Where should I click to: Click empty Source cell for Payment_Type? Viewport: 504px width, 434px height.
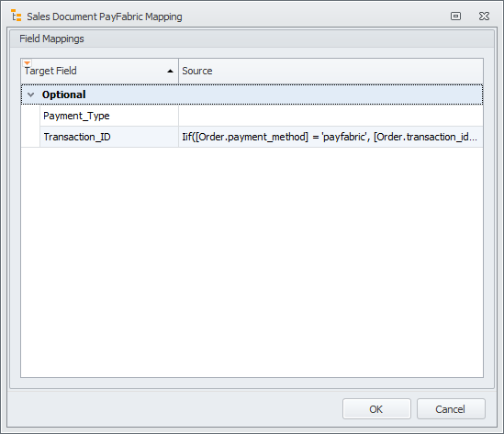(x=330, y=116)
